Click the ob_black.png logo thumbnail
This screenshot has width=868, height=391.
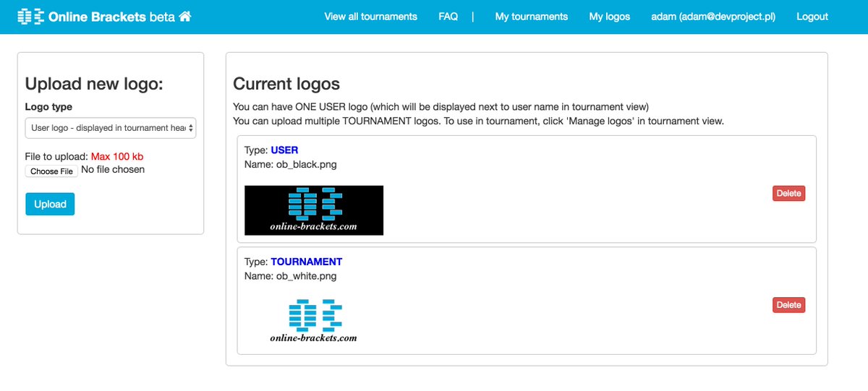(314, 210)
